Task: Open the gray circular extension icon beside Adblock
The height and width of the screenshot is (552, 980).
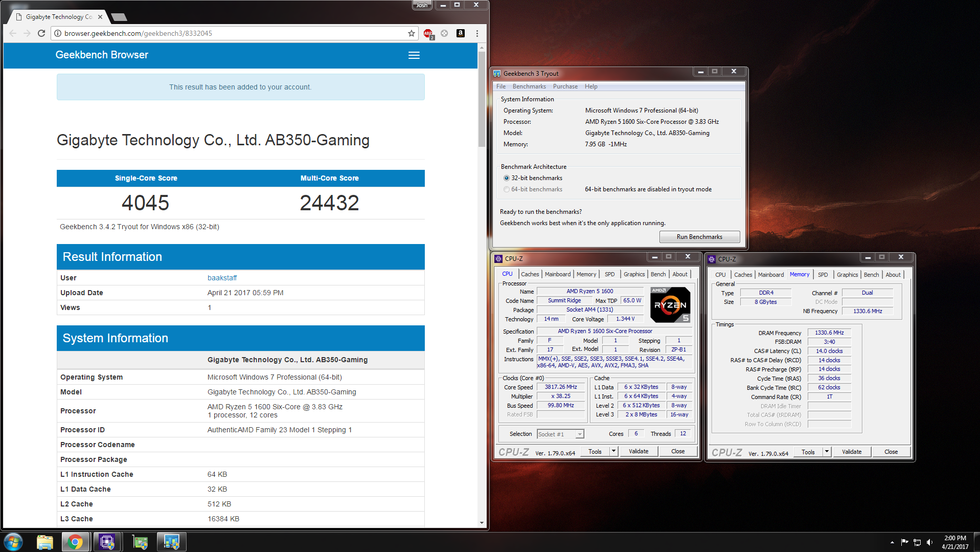Action: coord(444,33)
